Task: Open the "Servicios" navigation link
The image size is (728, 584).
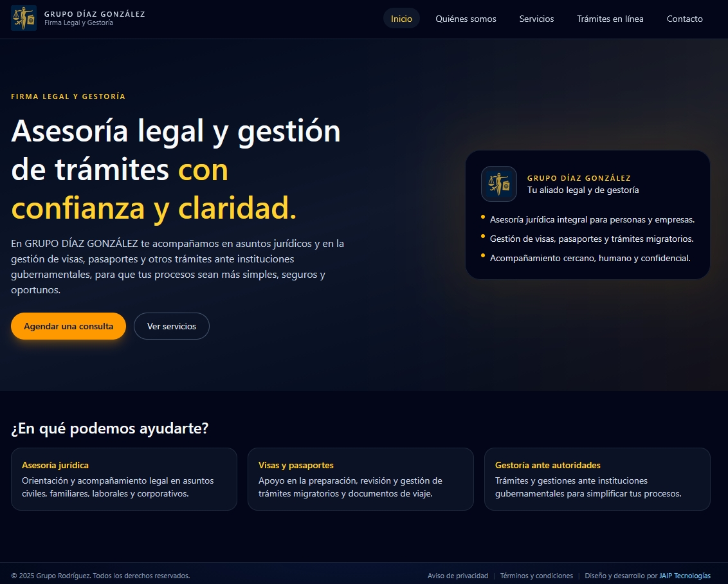Action: pyautogui.click(x=536, y=19)
